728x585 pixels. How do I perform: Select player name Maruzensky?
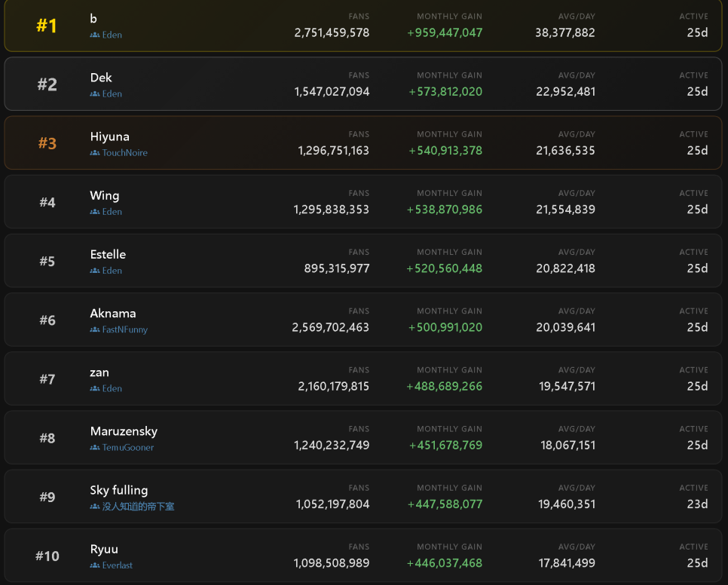click(x=124, y=431)
